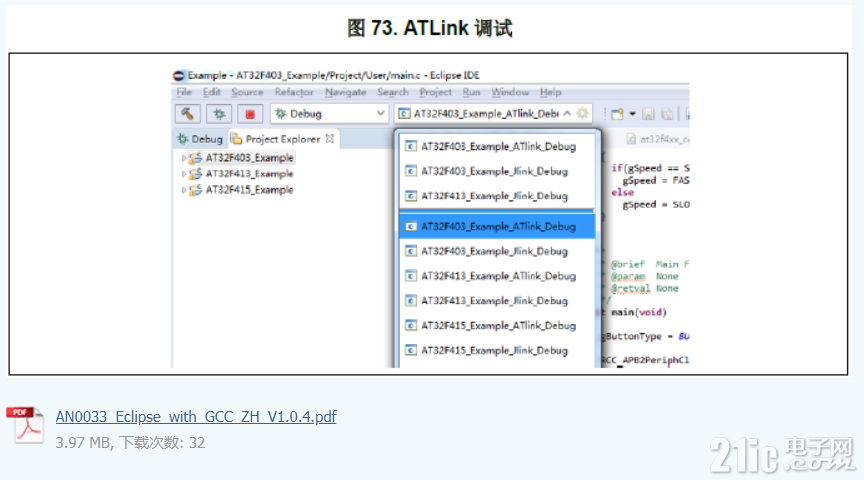Close the Project Explorer view with its X
Image resolution: width=864 pixels, height=480 pixels.
pos(330,138)
